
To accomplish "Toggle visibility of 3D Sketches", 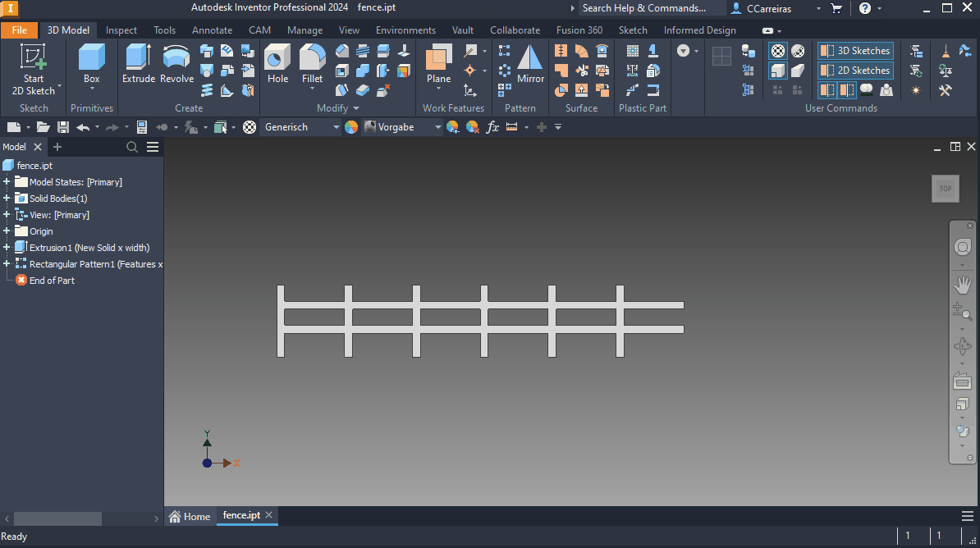I will 854,50.
